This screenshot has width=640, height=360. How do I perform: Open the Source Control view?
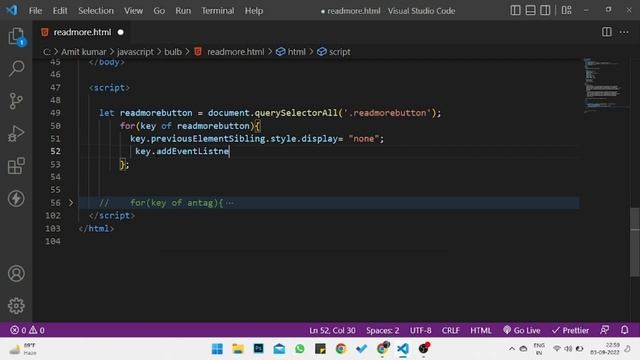click(16, 101)
